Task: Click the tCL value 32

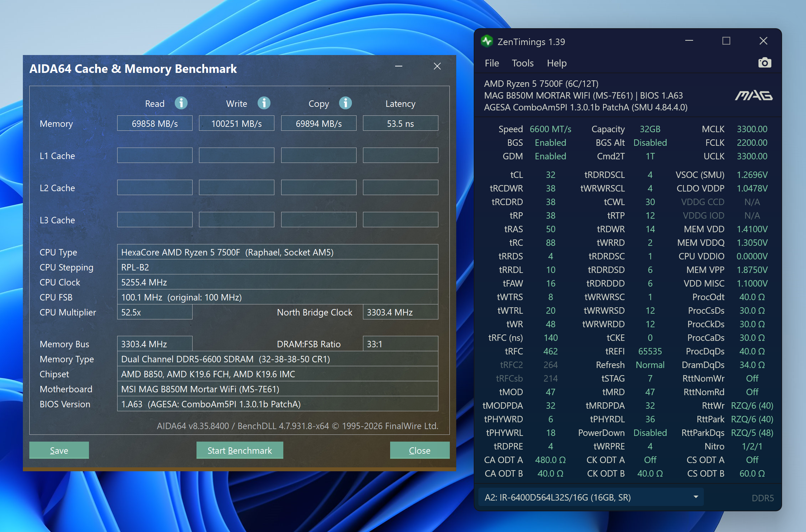Action: tap(551, 175)
